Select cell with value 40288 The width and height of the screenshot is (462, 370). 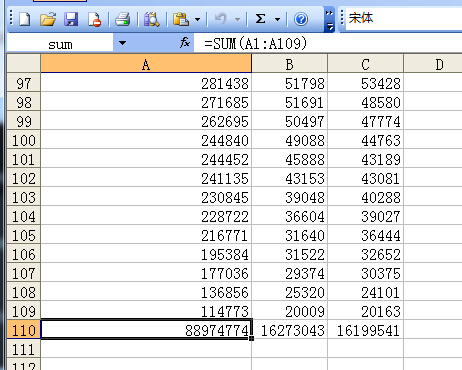click(x=365, y=197)
